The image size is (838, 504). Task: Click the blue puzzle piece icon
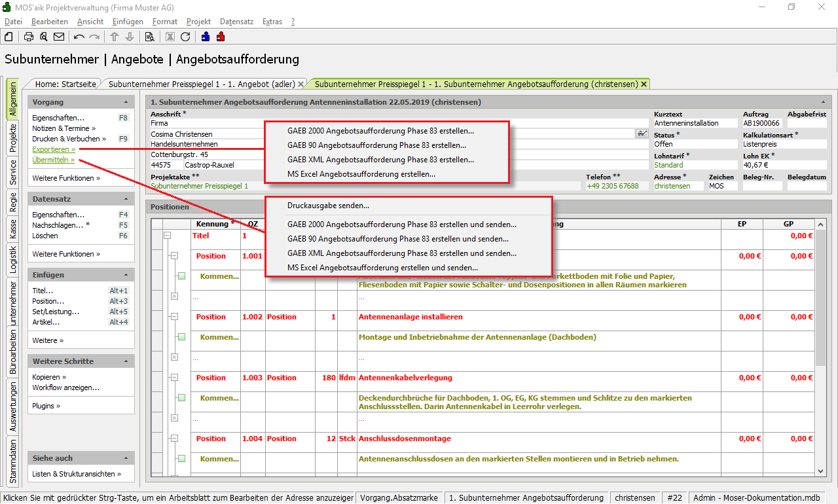[206, 37]
